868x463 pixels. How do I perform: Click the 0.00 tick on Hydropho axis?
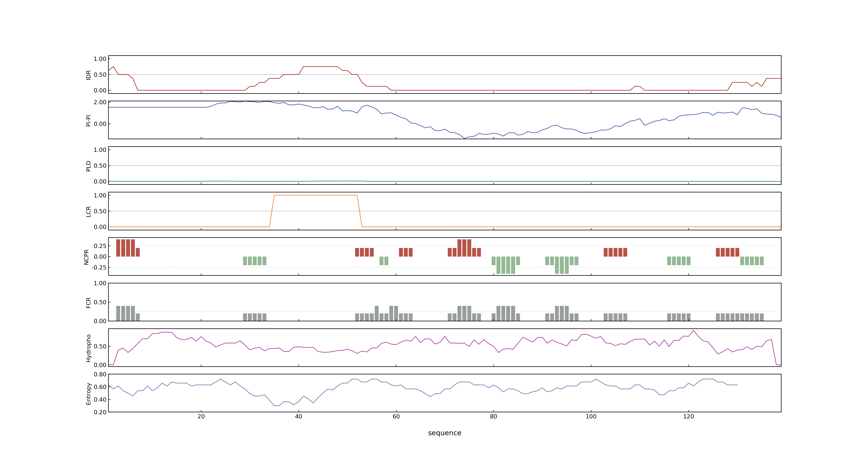100,365
